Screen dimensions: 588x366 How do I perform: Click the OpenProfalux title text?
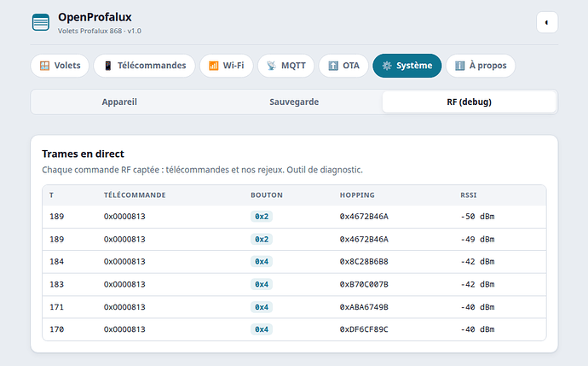95,17
